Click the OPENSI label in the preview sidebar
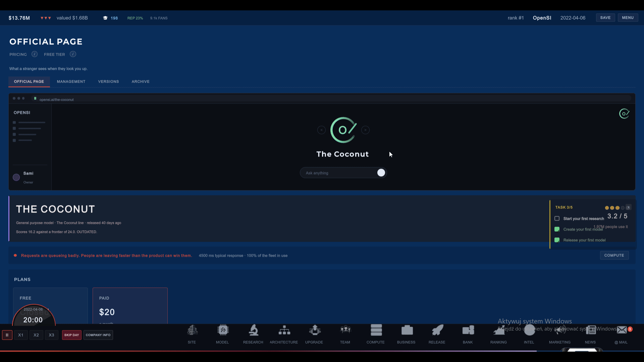644x362 pixels. click(x=22, y=113)
